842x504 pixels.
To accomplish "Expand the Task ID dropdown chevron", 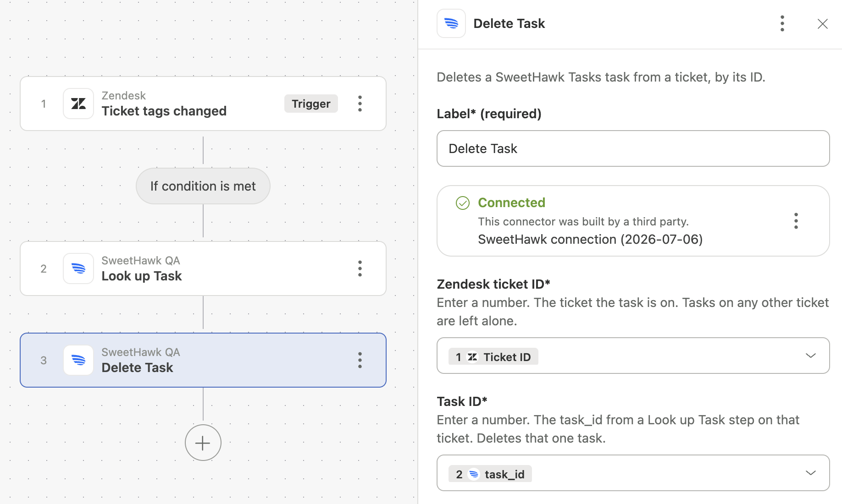I will coord(811,473).
